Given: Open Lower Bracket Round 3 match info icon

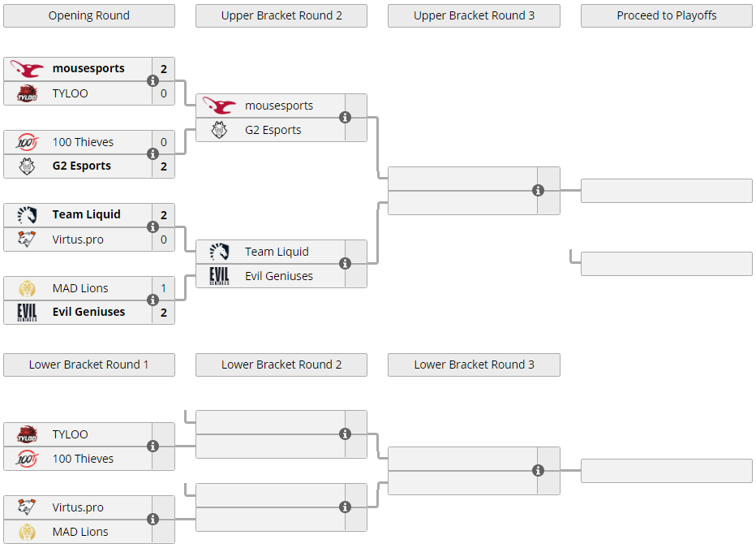Looking at the screenshot, I should pos(538,470).
